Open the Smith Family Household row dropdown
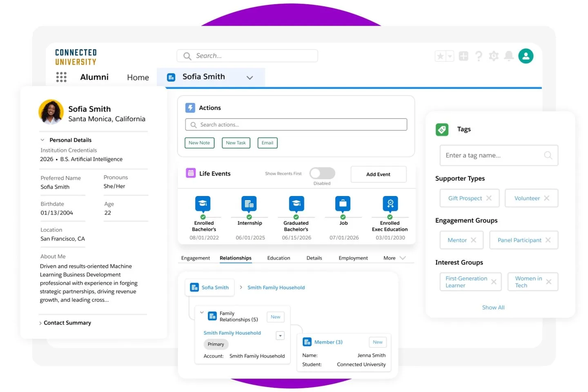 click(280, 336)
